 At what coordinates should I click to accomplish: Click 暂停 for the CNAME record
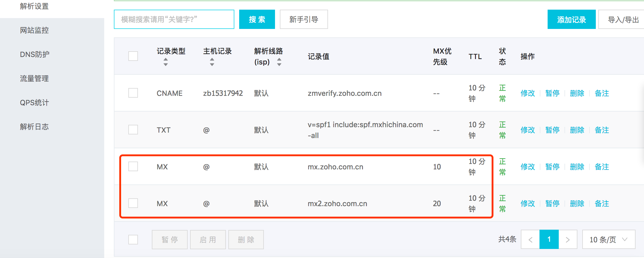coord(552,93)
